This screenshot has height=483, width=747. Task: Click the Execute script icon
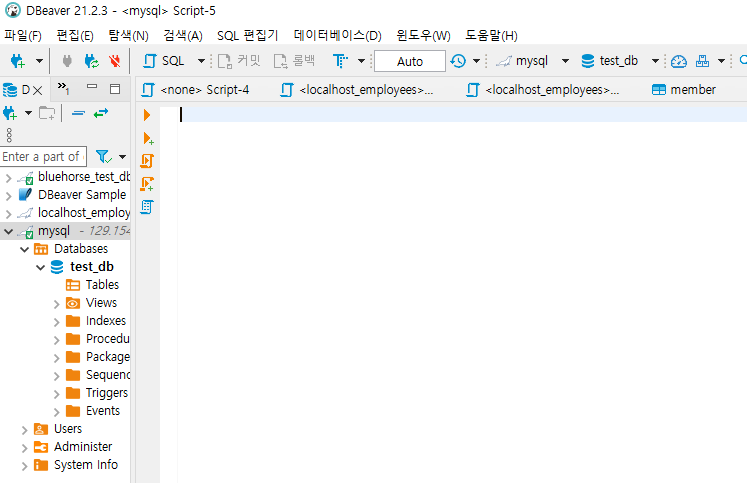click(147, 161)
